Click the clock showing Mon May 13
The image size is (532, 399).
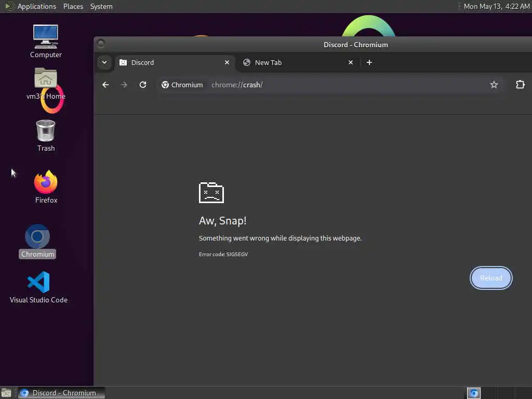tap(496, 6)
